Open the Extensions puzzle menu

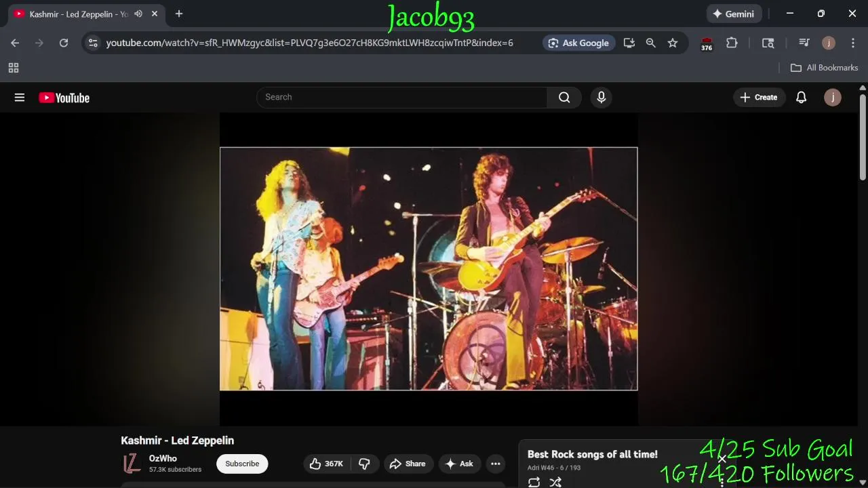click(x=732, y=43)
